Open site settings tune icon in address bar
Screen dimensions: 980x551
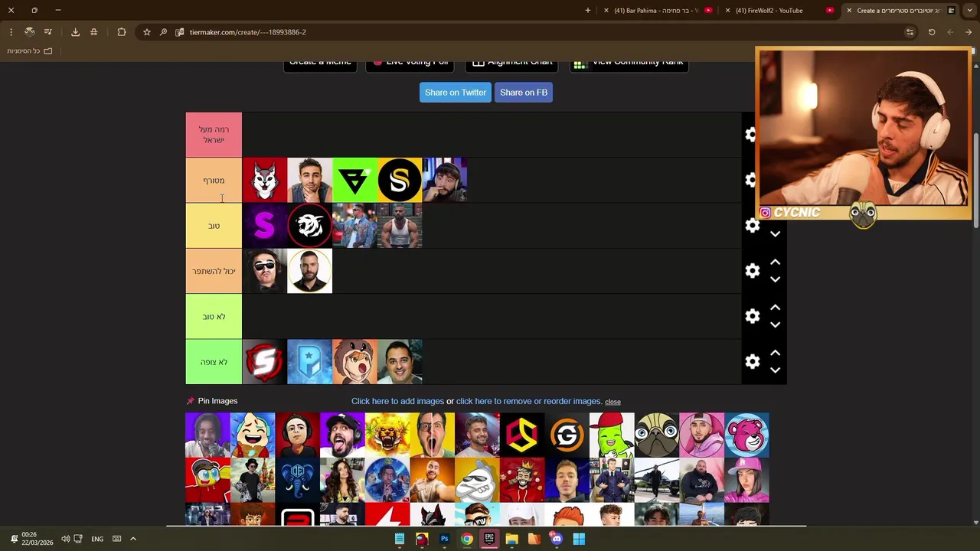click(910, 32)
